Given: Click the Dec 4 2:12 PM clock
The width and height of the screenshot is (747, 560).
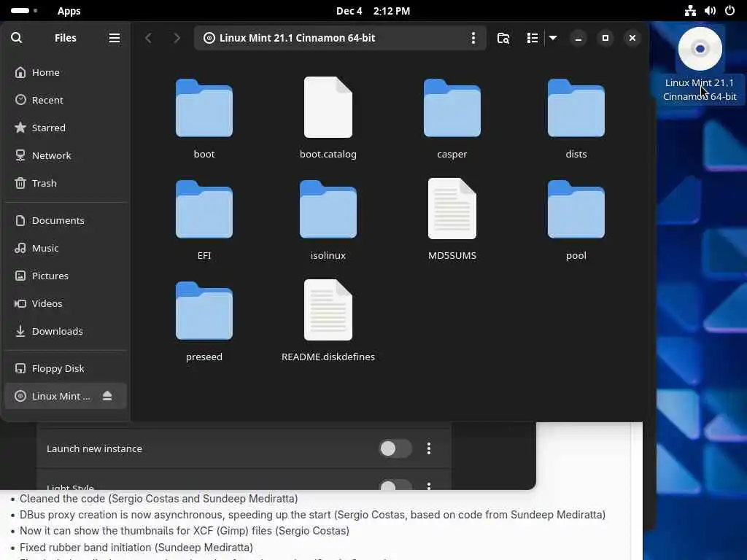Looking at the screenshot, I should pyautogui.click(x=373, y=10).
